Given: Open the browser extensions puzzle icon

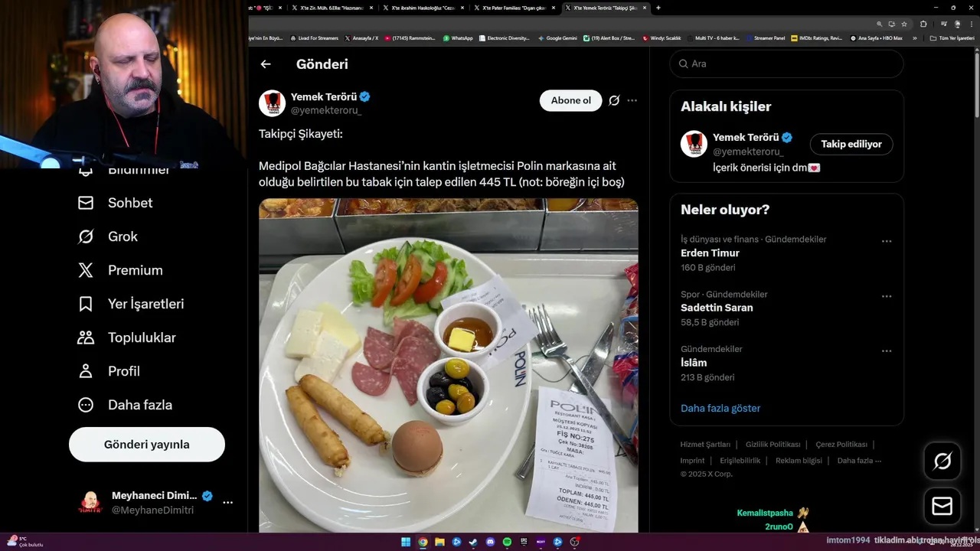Looking at the screenshot, I should [923, 24].
